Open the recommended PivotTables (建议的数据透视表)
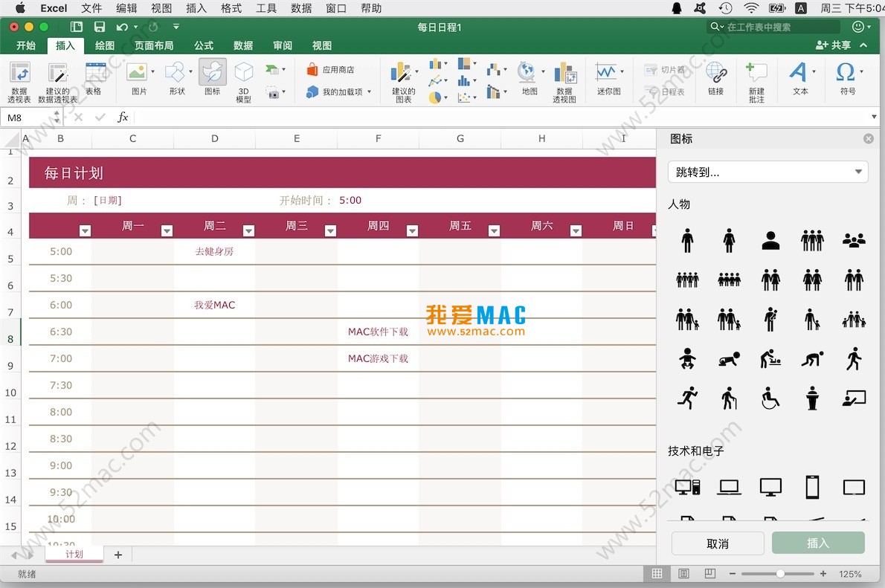This screenshot has height=588, width=885. coord(57,83)
